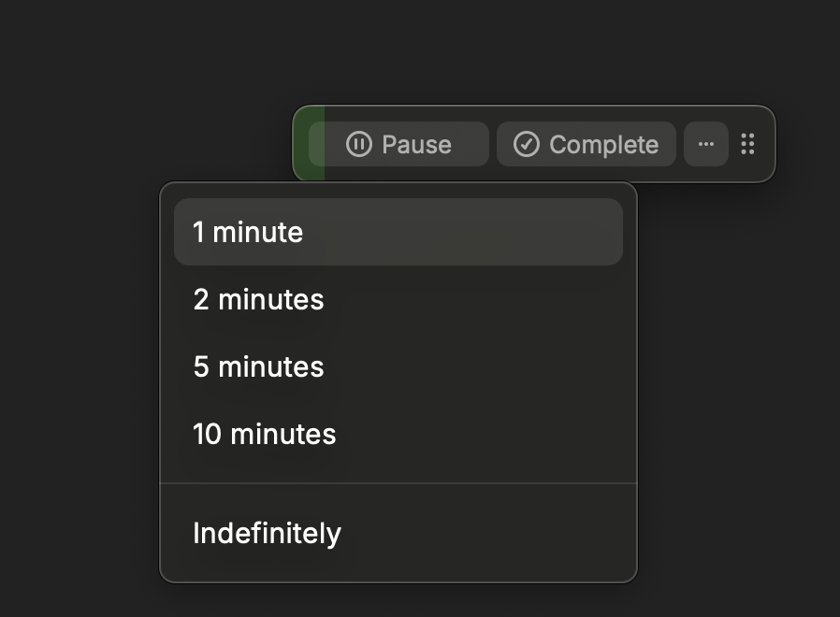Click the number "10" in the minutes list
The width and height of the screenshot is (840, 617).
coord(208,434)
